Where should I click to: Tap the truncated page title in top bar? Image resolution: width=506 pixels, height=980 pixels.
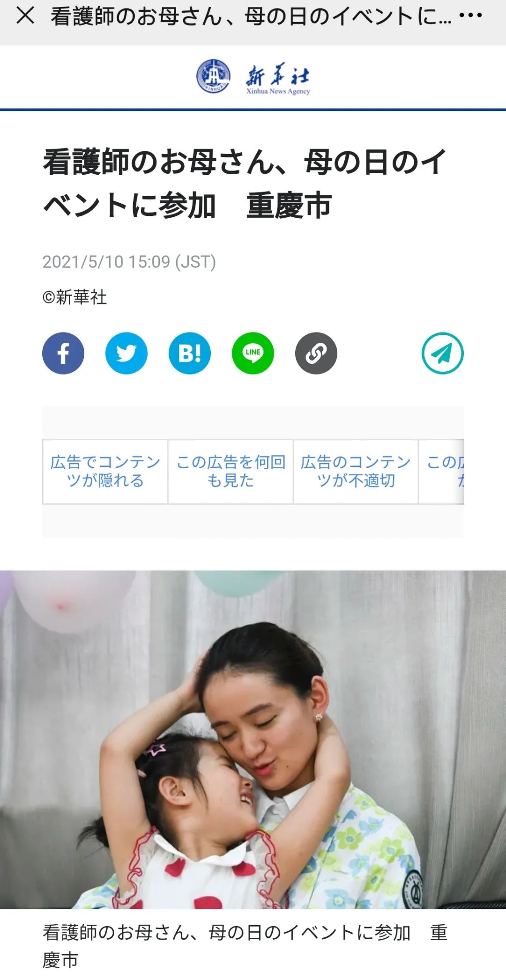pyautogui.click(x=251, y=16)
